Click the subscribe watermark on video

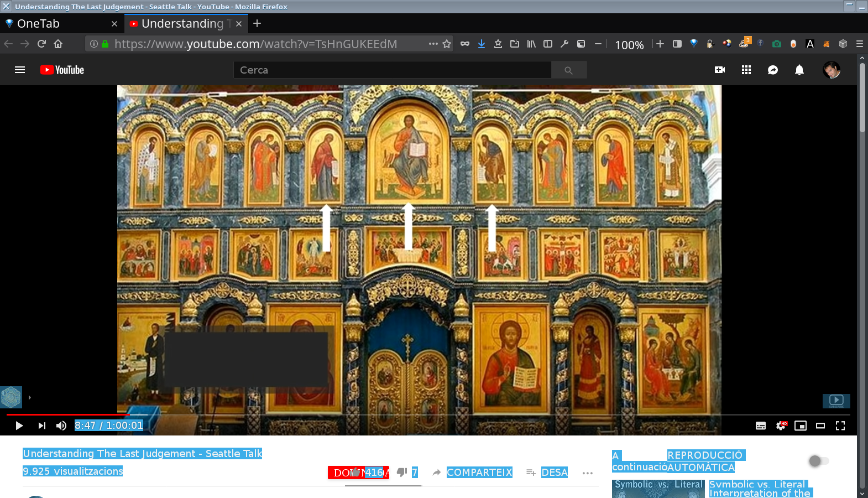tap(836, 401)
